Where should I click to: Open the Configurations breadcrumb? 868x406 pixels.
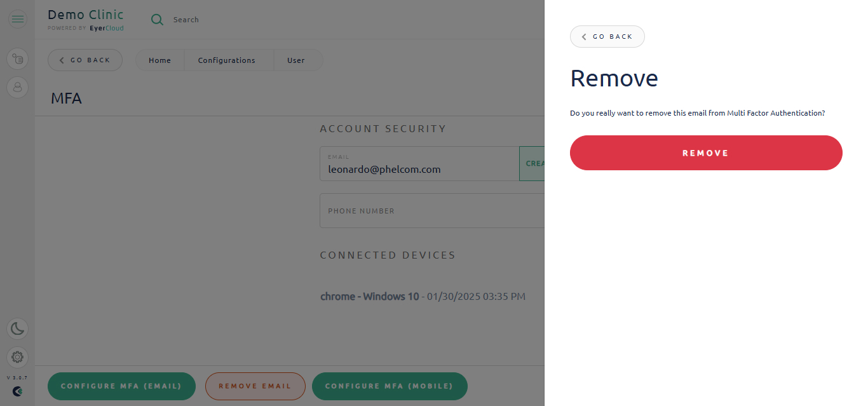point(227,60)
